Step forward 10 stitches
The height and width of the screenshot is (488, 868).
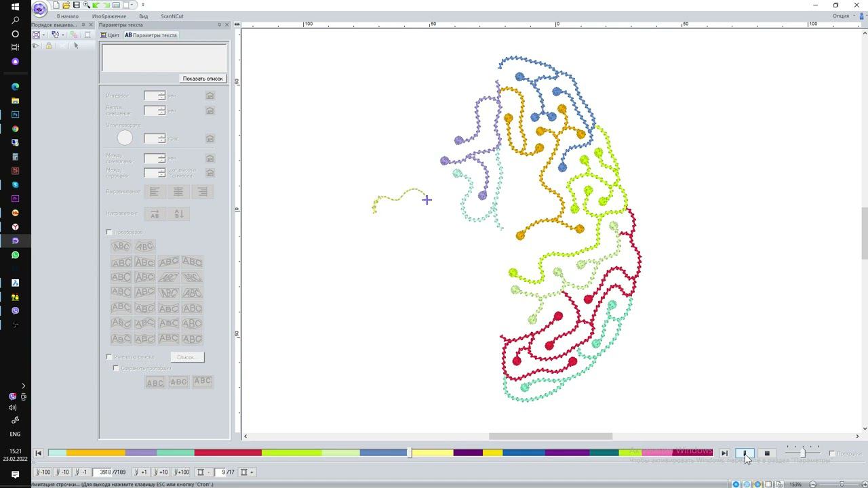(161, 472)
